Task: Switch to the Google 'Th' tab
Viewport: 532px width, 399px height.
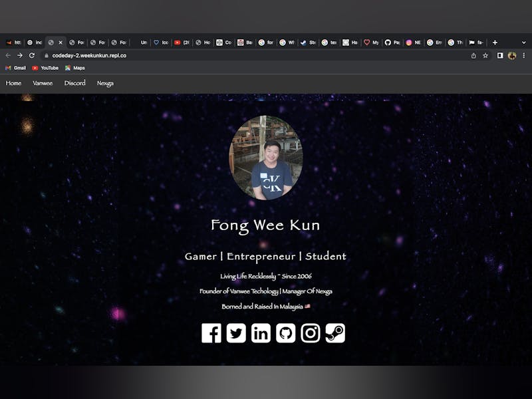Action: point(456,43)
